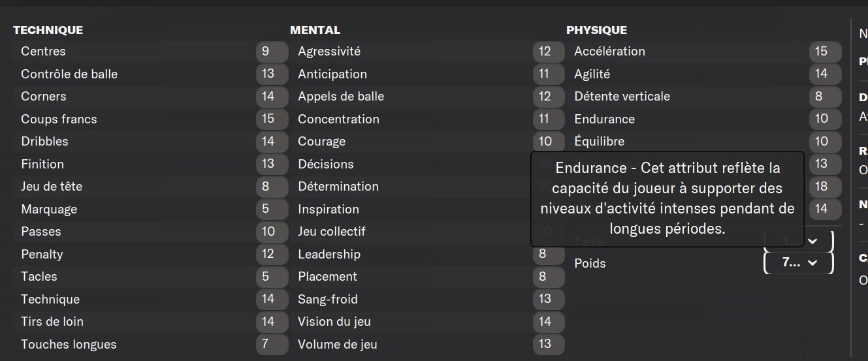Image resolution: width=868 pixels, height=361 pixels.
Task: Expand the Taille dropdown arrow
Action: click(x=812, y=241)
